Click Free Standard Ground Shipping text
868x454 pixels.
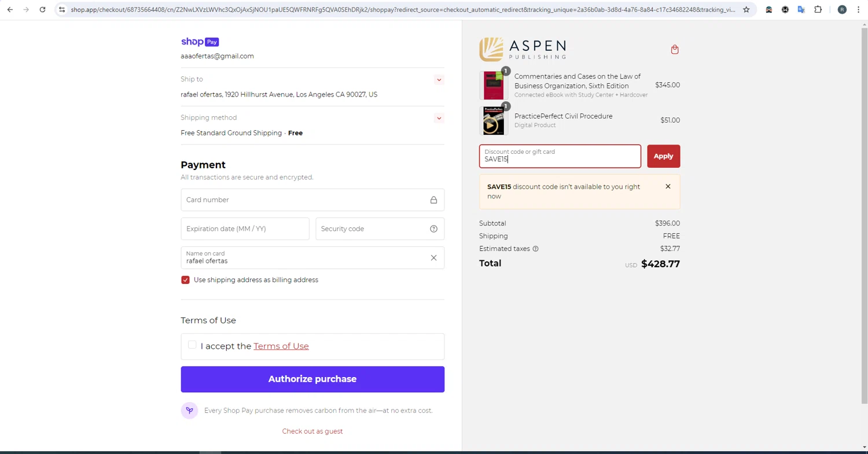pyautogui.click(x=231, y=133)
